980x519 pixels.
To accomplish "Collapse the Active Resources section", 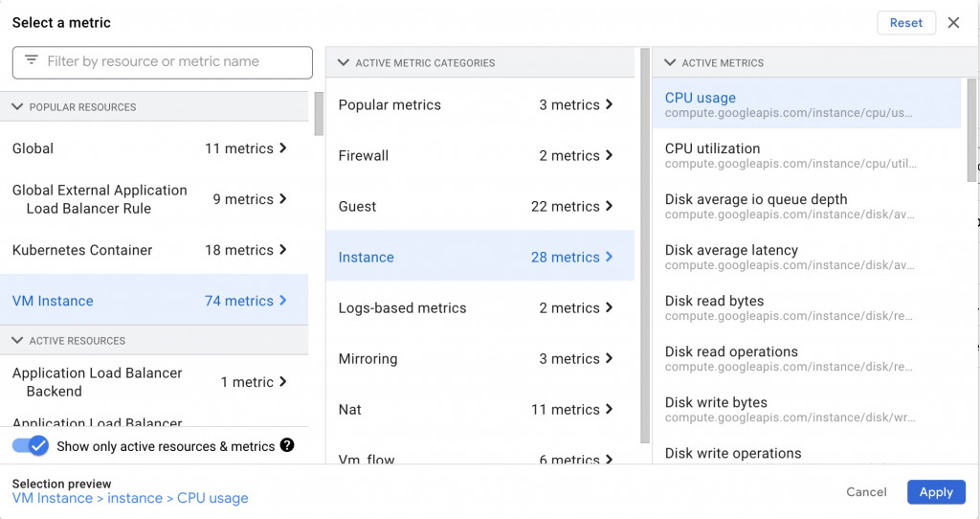I will (x=17, y=341).
